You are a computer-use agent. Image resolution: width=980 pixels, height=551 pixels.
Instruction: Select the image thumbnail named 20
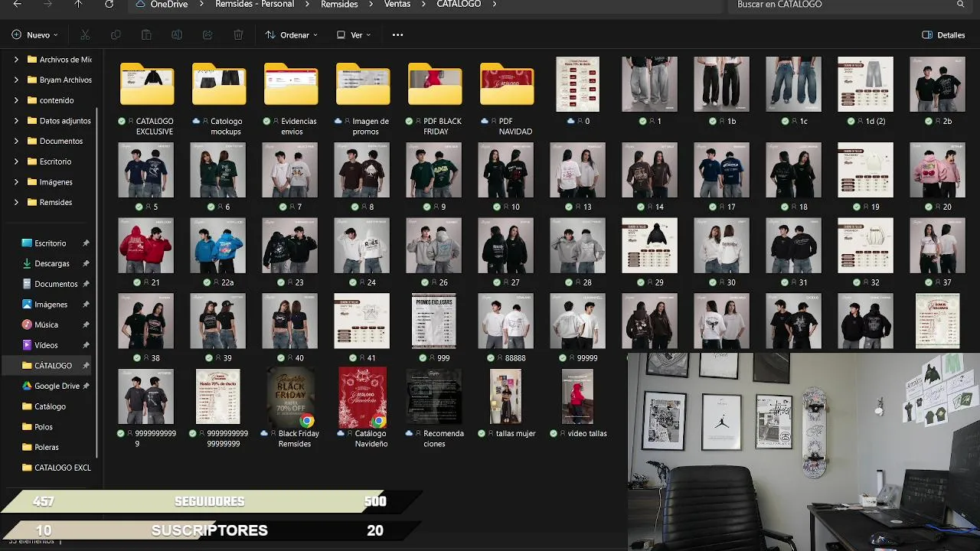pos(938,170)
